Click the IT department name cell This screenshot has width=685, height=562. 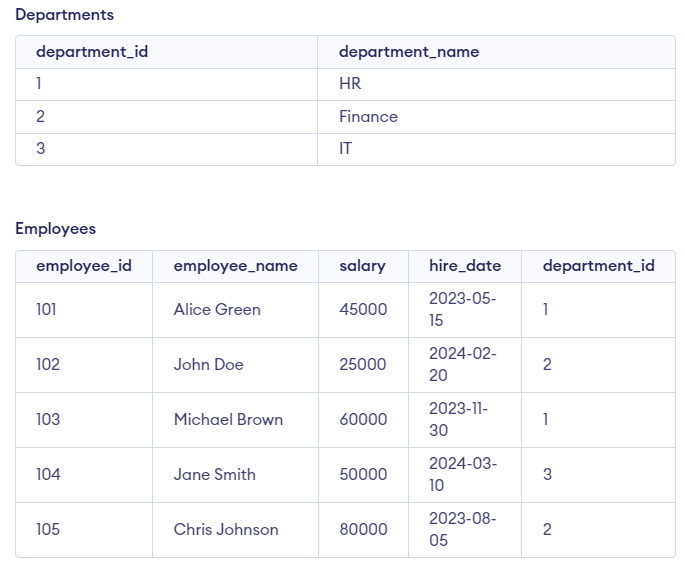(345, 148)
